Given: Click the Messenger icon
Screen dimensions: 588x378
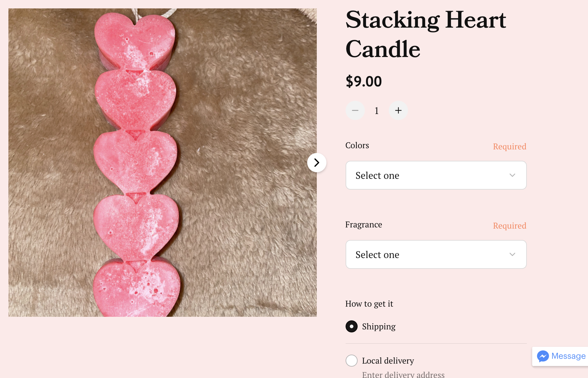Looking at the screenshot, I should pos(543,356).
